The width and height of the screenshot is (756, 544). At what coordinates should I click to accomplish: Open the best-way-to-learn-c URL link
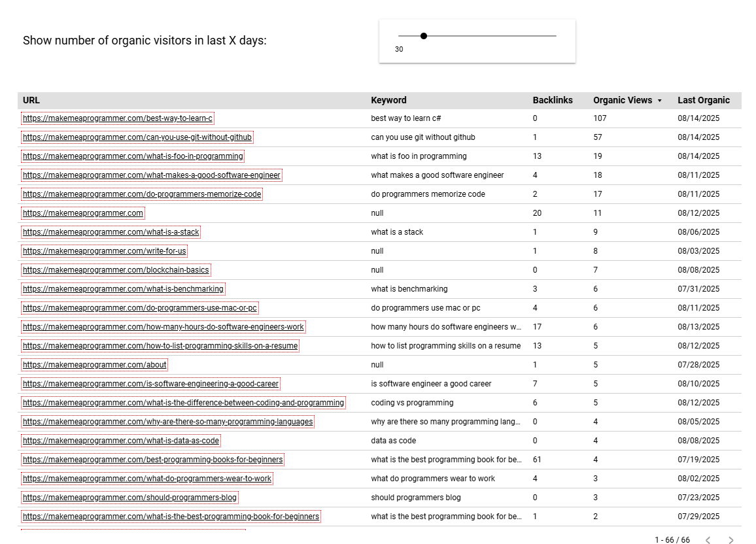coord(118,118)
